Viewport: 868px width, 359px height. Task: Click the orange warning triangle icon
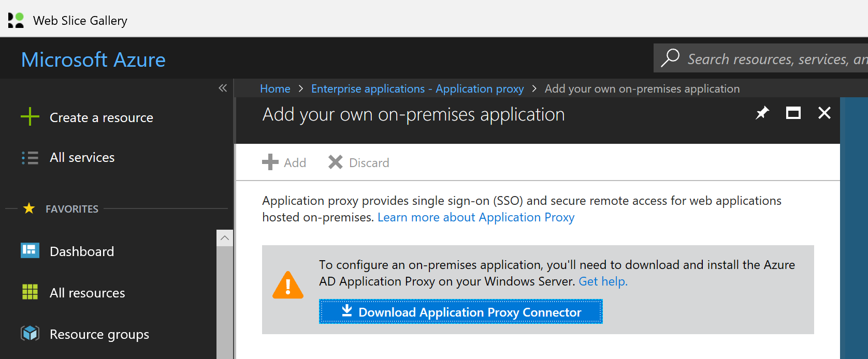click(288, 285)
